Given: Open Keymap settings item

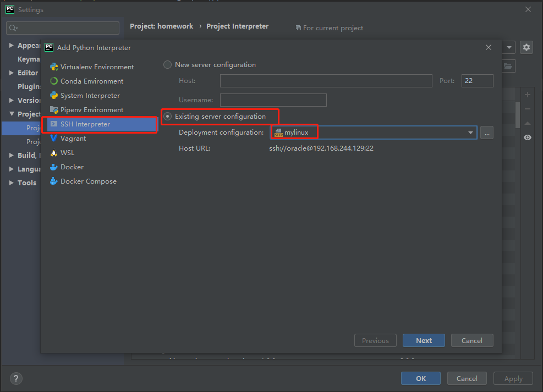Looking at the screenshot, I should 29,59.
